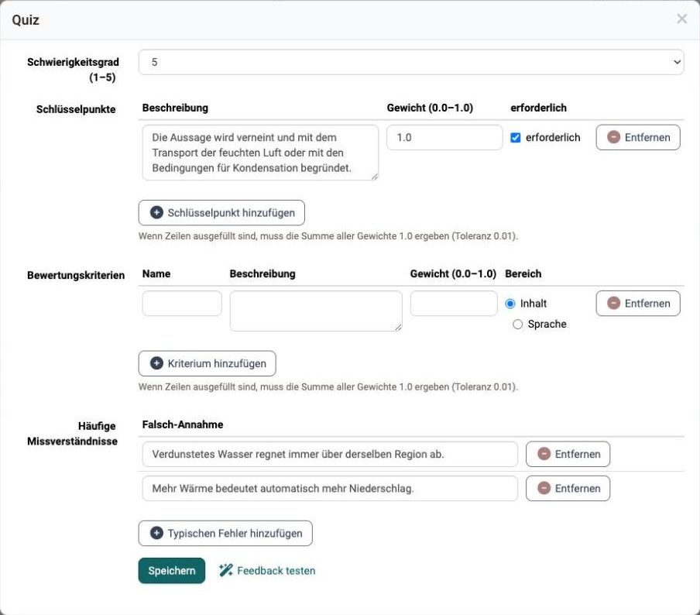Close the Quiz dialog

pyautogui.click(x=681, y=19)
